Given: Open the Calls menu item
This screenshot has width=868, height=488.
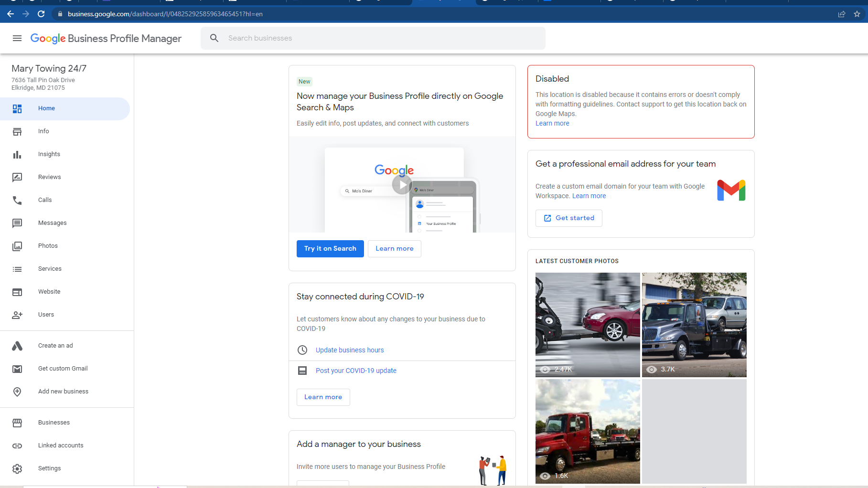Looking at the screenshot, I should (65, 200).
